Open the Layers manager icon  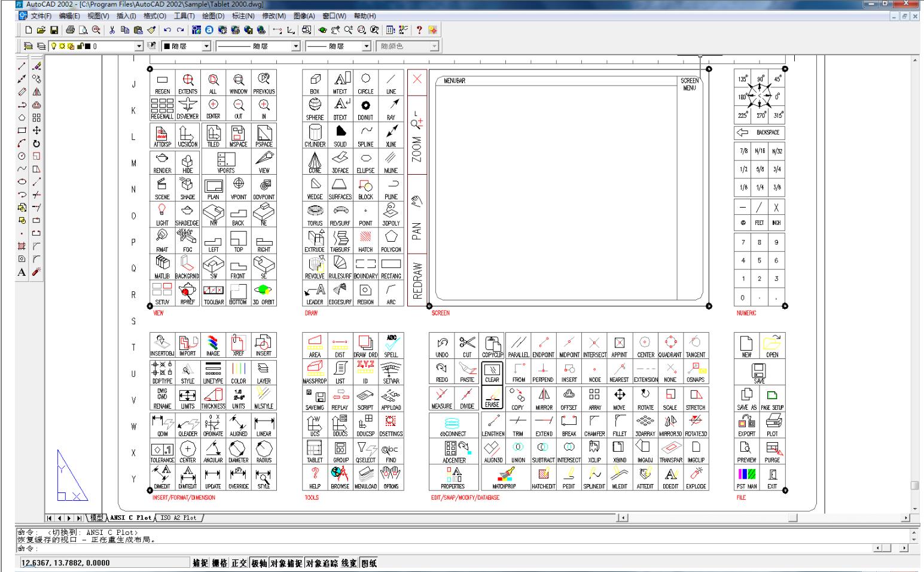pyautogui.click(x=41, y=46)
